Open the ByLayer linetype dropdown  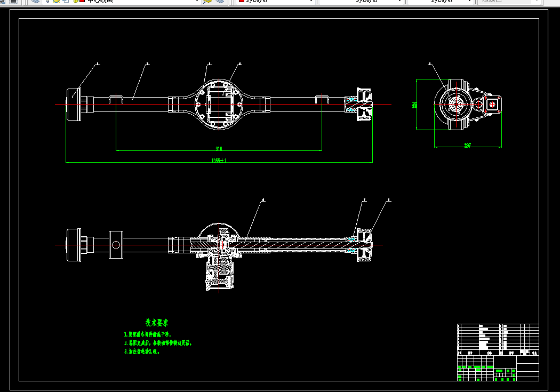pos(361,1)
